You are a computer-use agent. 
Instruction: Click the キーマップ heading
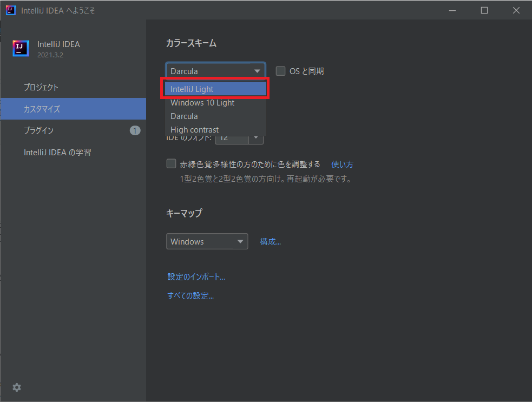click(x=184, y=213)
